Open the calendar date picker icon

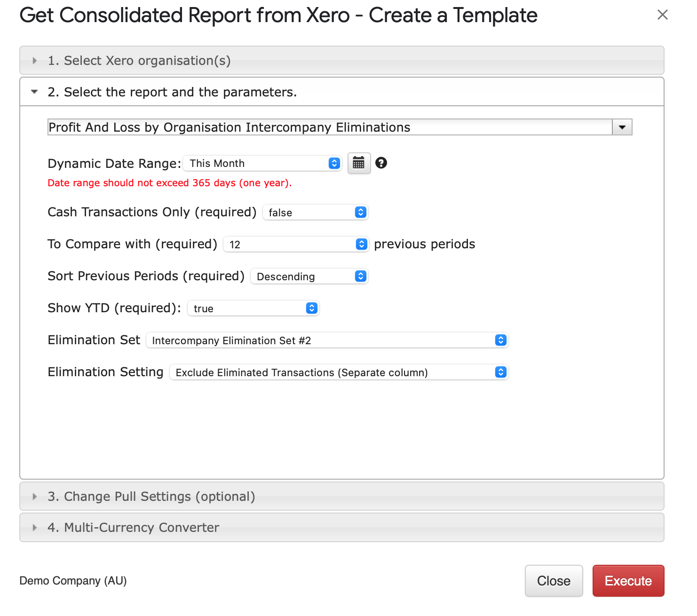[x=359, y=163]
